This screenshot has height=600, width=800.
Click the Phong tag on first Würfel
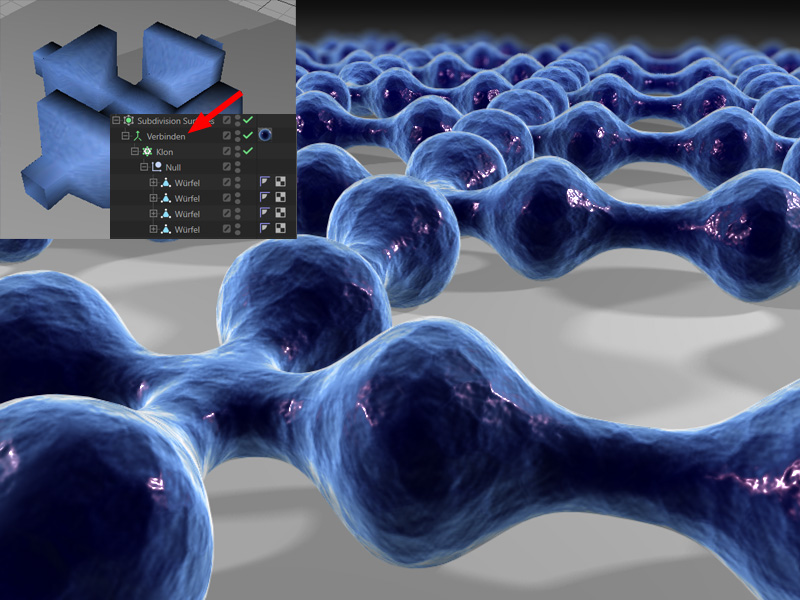tap(264, 182)
